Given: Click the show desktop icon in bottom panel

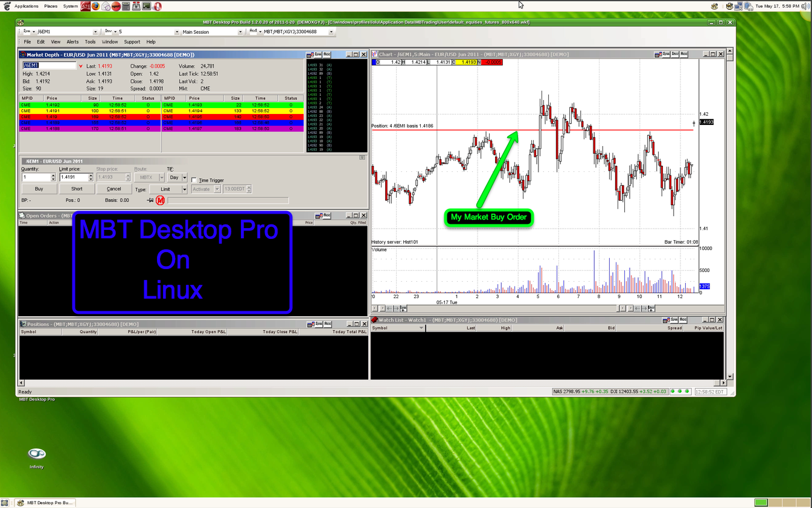Looking at the screenshot, I should [5, 503].
